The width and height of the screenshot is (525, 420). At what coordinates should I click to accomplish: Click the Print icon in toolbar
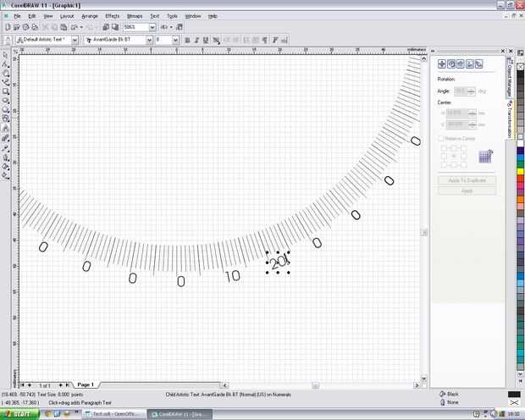[35, 27]
